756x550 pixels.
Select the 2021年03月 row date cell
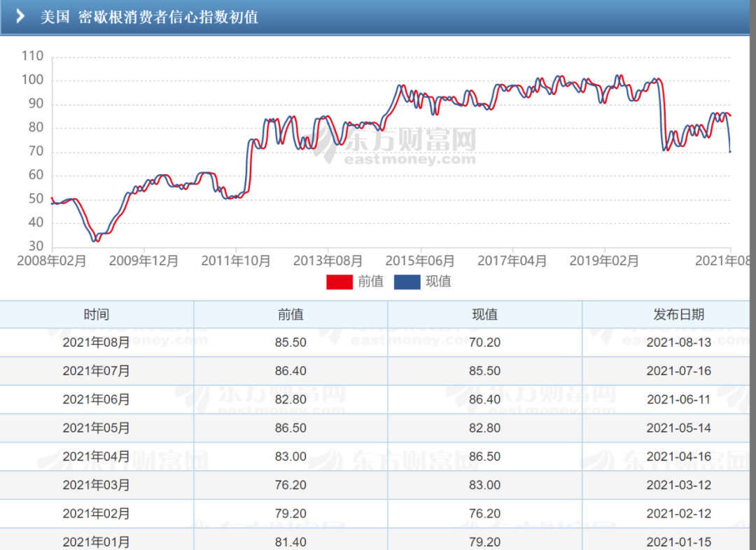tap(97, 485)
